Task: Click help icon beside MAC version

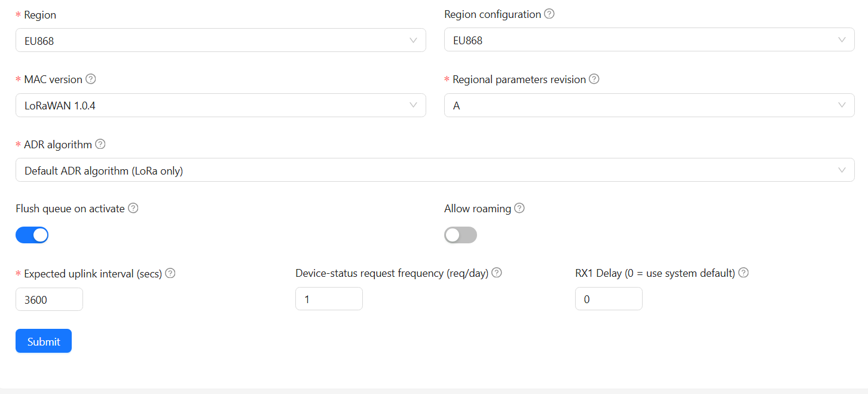Action: pyautogui.click(x=91, y=79)
